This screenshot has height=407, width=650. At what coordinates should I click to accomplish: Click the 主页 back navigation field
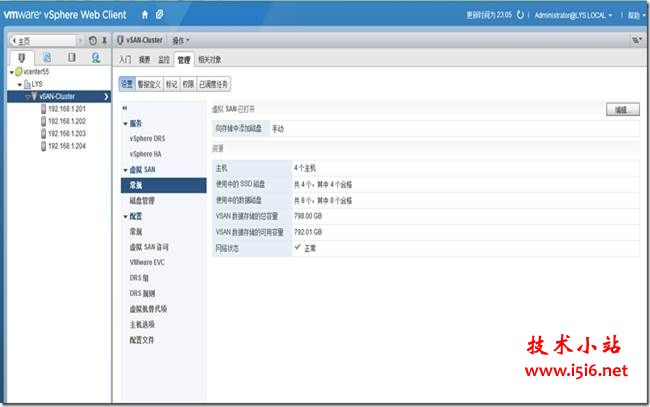(43, 41)
